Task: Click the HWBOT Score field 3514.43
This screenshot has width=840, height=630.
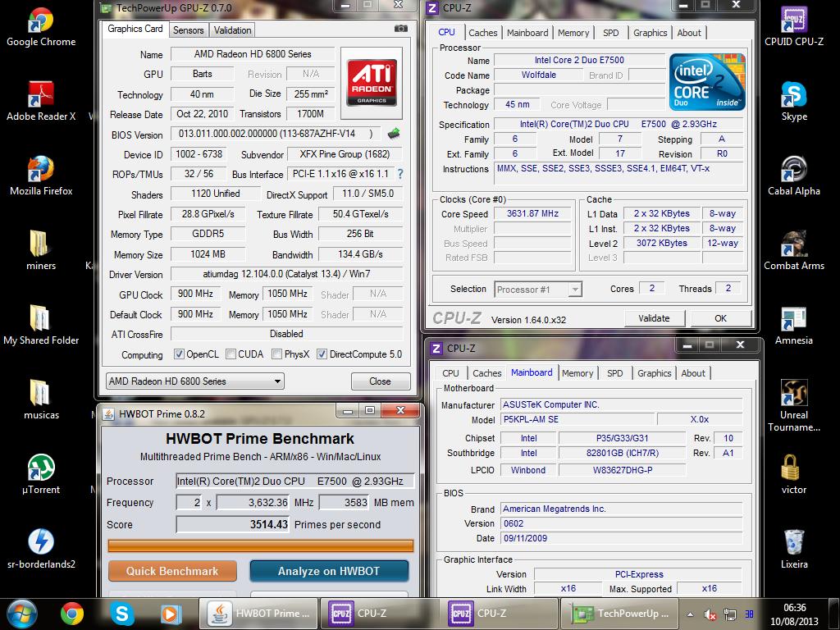Action: [233, 524]
